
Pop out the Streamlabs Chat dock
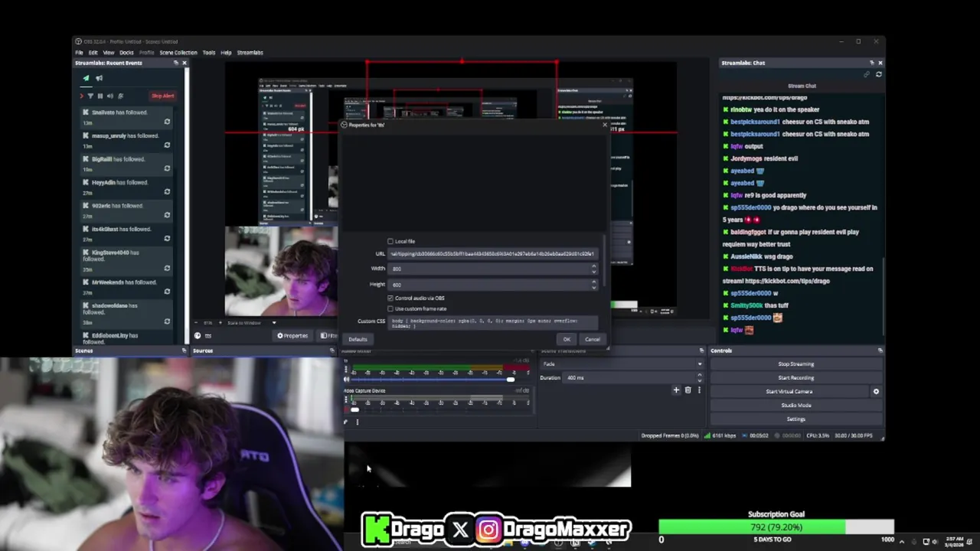(871, 63)
